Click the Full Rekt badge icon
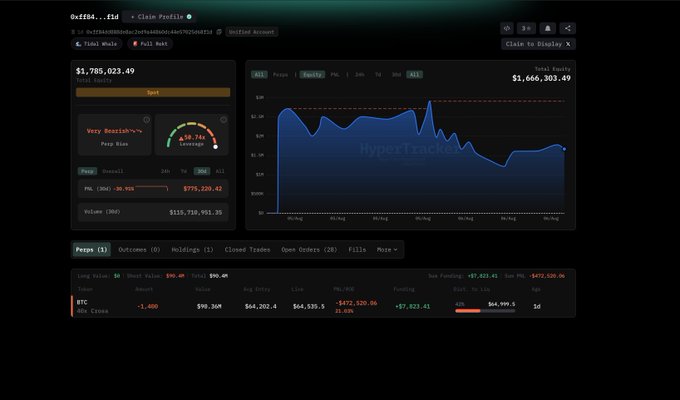Viewport: 680px width, 400px height. point(135,44)
